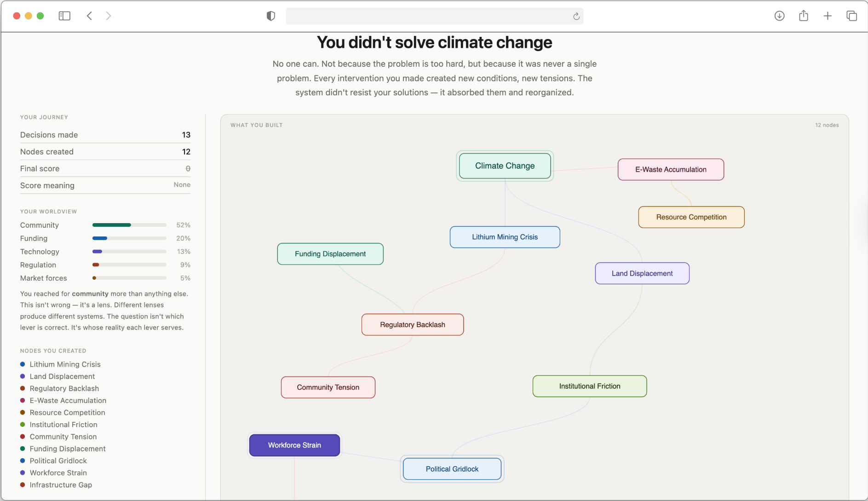Open the Share icon in toolbar
Screen dimensions: 868x501
coord(804,16)
